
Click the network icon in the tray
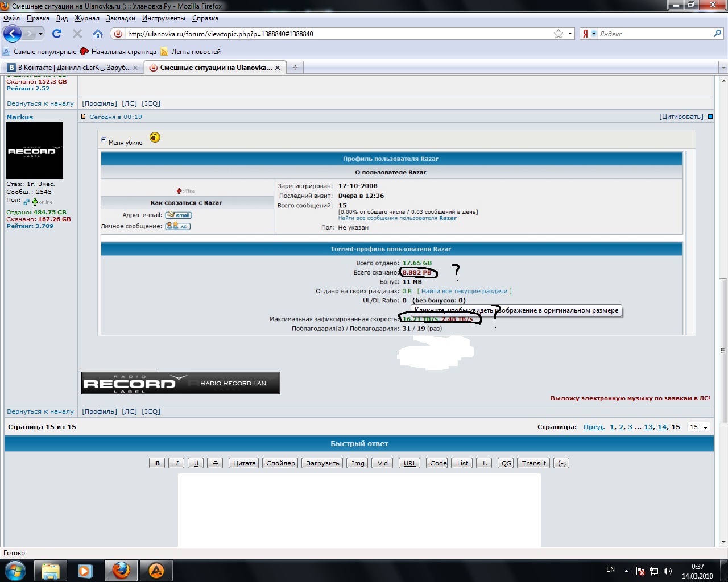(x=654, y=571)
